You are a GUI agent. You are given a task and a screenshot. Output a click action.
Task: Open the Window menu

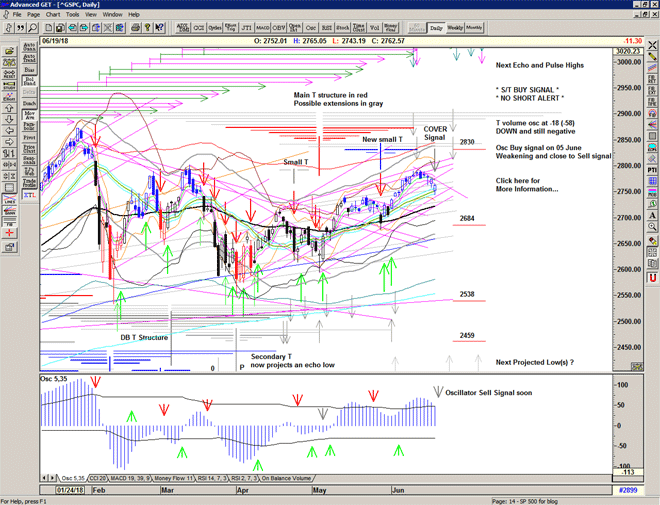[x=112, y=15]
